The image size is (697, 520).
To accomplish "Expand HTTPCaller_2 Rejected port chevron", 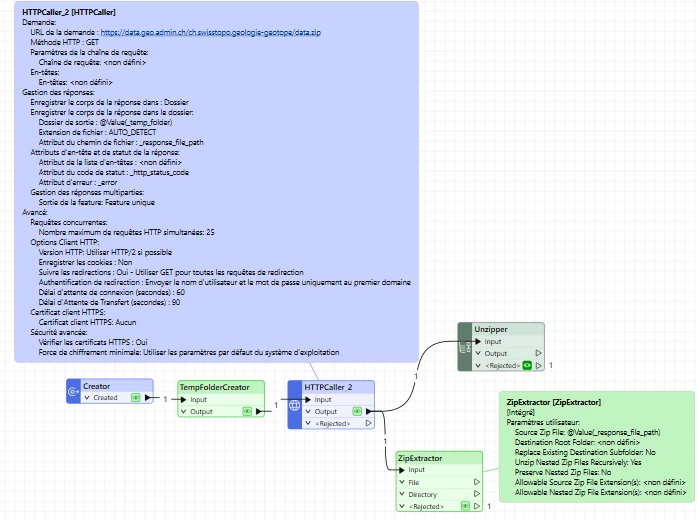I will [x=308, y=424].
